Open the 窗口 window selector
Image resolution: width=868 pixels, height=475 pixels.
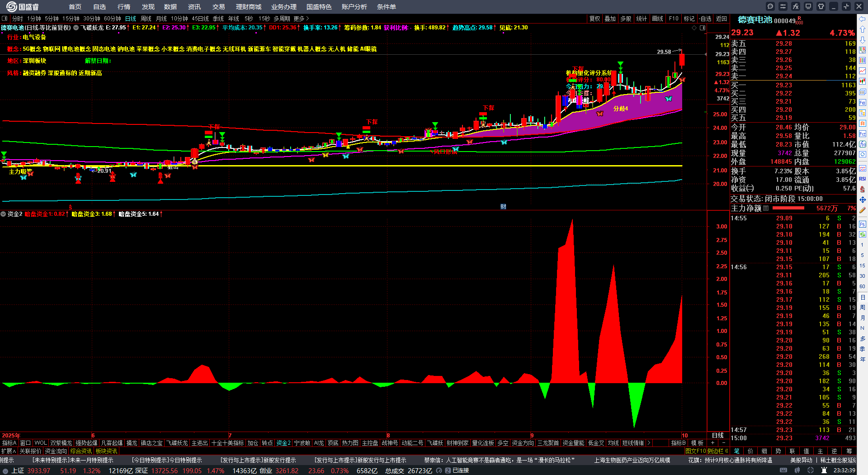tap(25, 443)
